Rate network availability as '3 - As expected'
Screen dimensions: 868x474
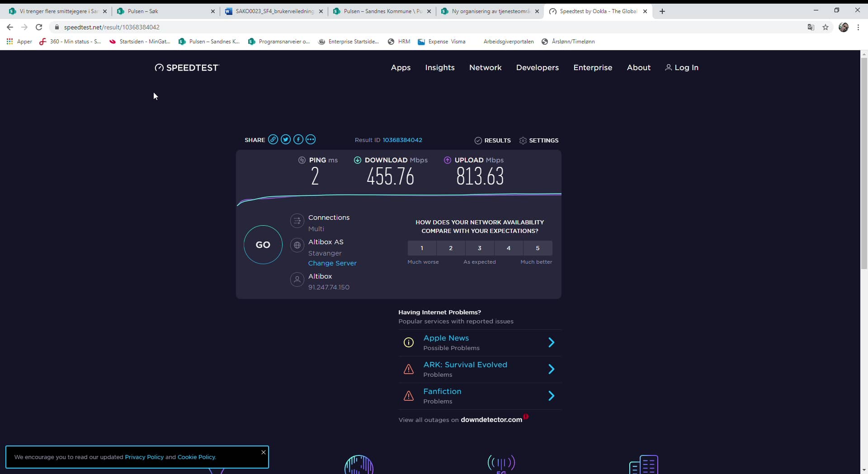point(479,248)
